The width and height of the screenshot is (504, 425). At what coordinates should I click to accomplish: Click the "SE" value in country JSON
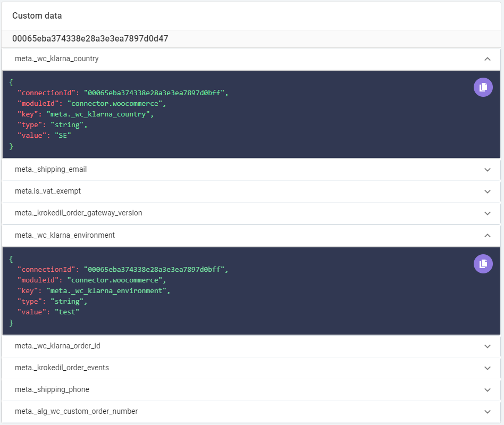tap(63, 135)
